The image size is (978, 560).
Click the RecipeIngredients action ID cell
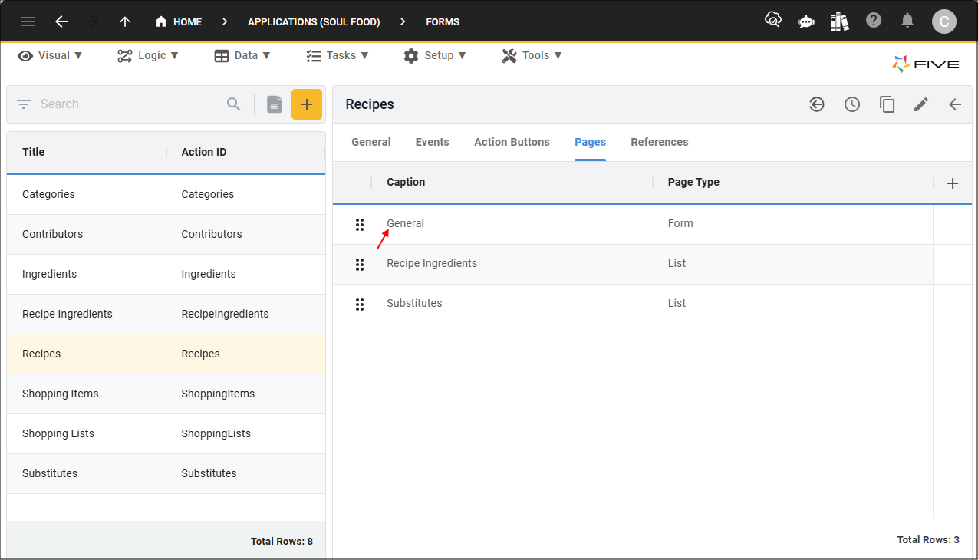click(x=225, y=314)
